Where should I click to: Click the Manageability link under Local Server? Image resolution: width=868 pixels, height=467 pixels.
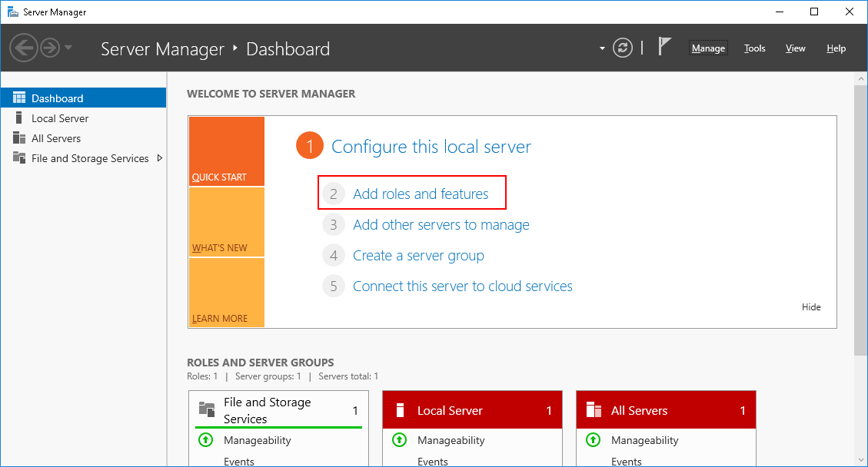[x=451, y=440]
